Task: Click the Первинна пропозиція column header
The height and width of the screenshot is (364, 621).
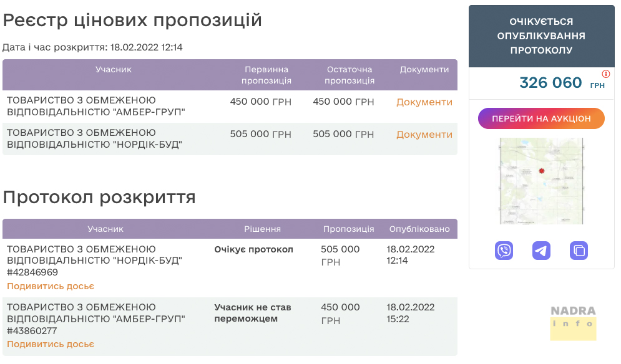Action: click(x=266, y=75)
